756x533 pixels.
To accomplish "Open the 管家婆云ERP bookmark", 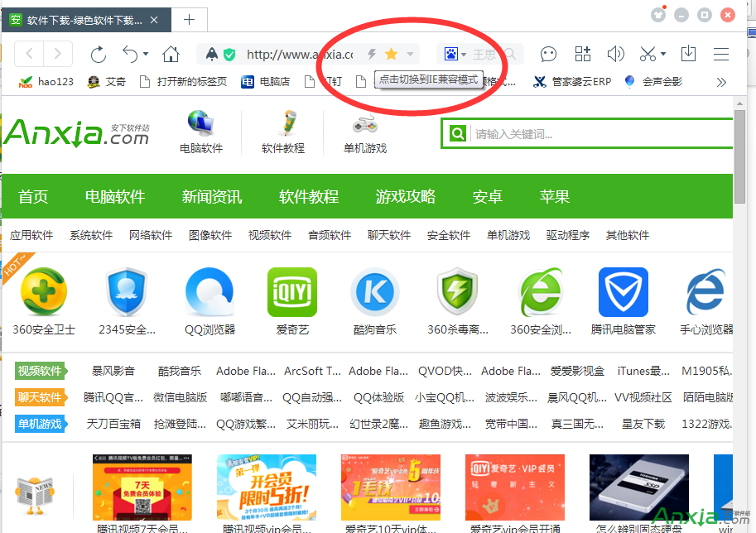I will [572, 82].
